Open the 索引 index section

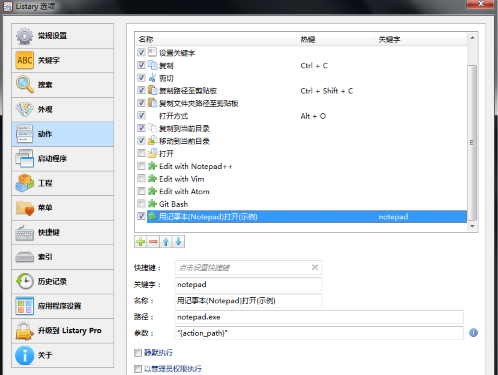point(63,257)
